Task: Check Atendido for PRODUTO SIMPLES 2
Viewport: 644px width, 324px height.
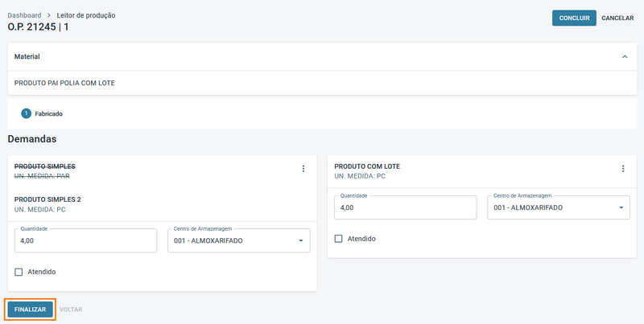Action: (x=19, y=272)
